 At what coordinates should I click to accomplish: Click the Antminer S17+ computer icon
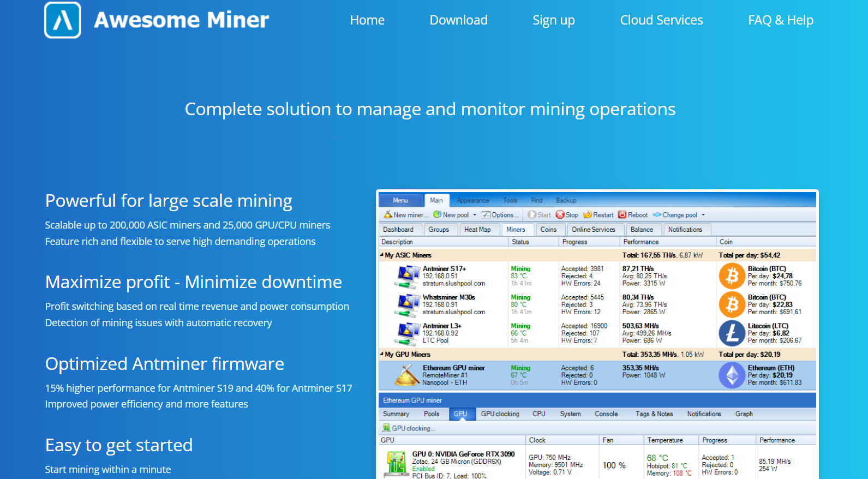click(407, 276)
